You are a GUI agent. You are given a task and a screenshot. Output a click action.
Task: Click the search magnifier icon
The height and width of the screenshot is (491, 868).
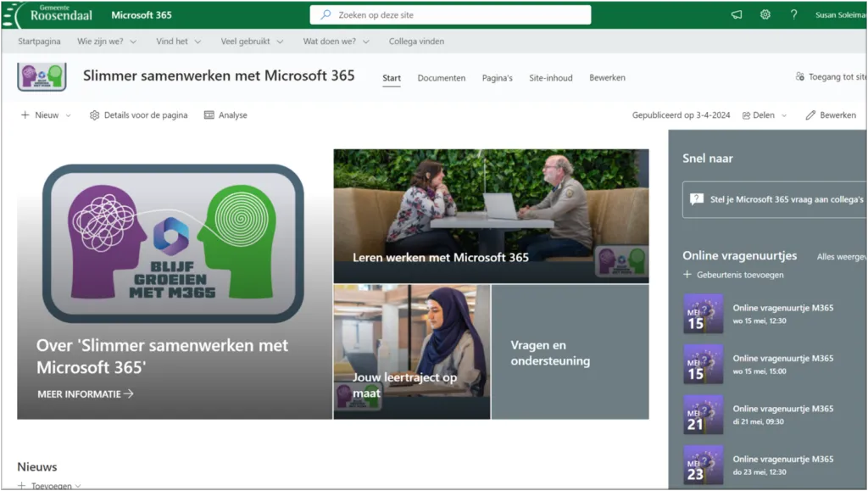pyautogui.click(x=326, y=15)
